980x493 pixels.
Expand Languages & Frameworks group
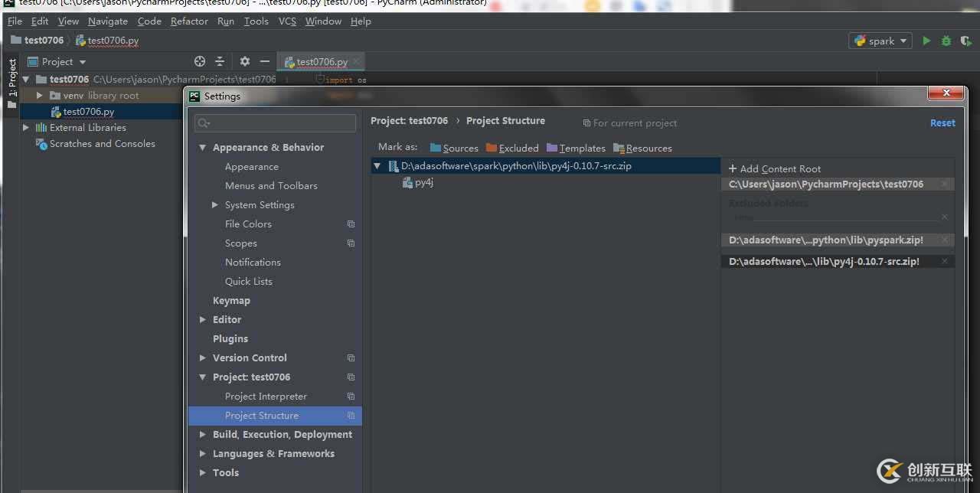tap(203, 454)
